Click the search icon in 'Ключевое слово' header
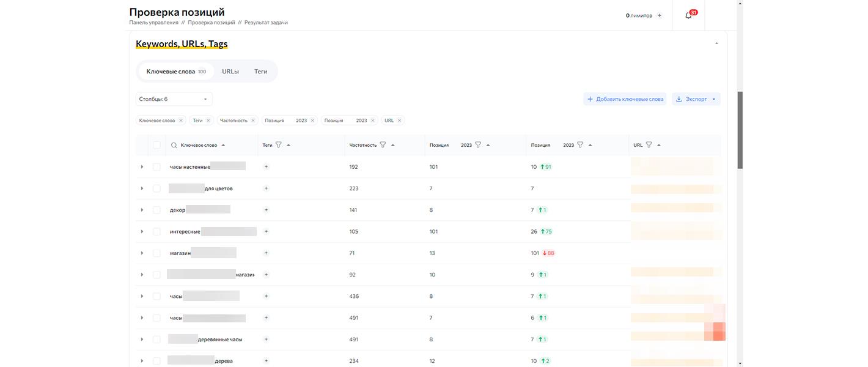This screenshot has width=868, height=367. click(174, 145)
